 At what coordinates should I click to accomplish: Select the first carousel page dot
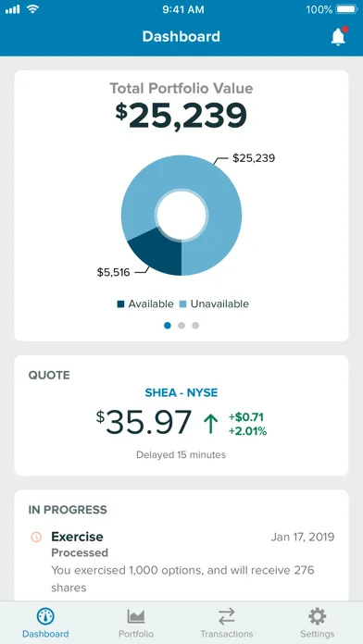[168, 326]
